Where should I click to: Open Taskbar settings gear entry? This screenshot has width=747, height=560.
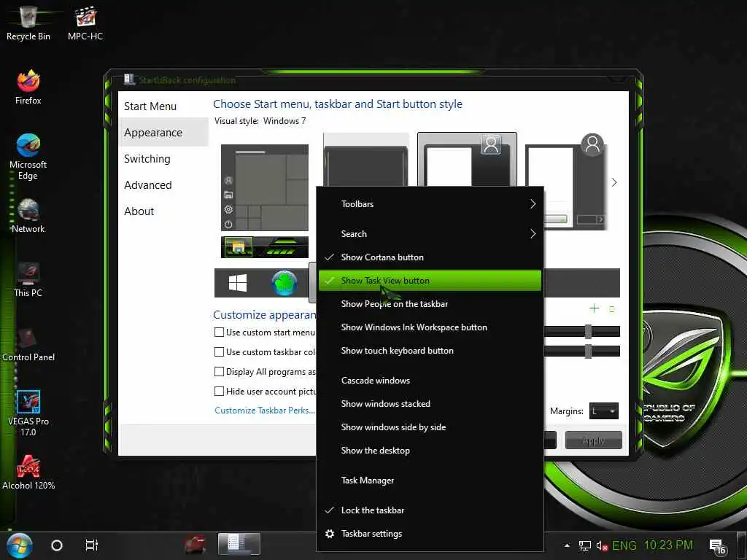[x=430, y=534]
